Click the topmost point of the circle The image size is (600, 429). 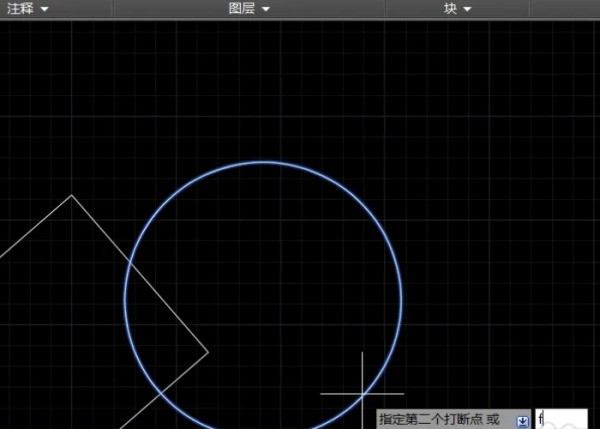coord(263,162)
